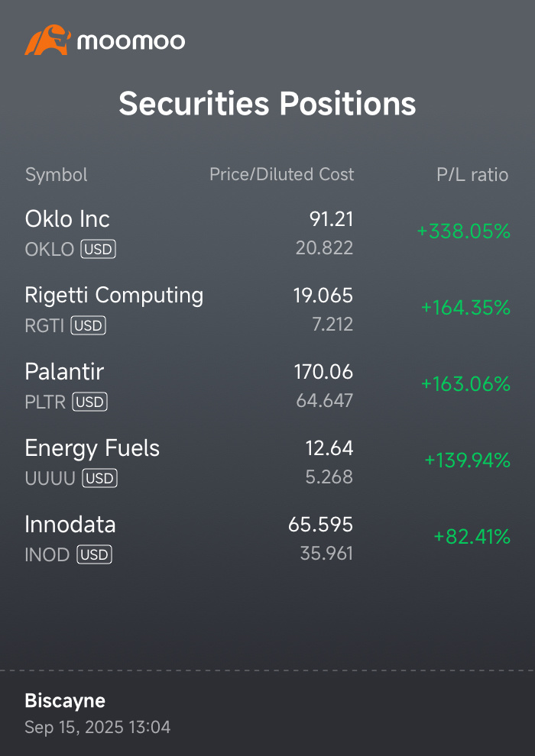Click the moomoo brand name text
Viewport: 535px width, 756px height.
(131, 41)
